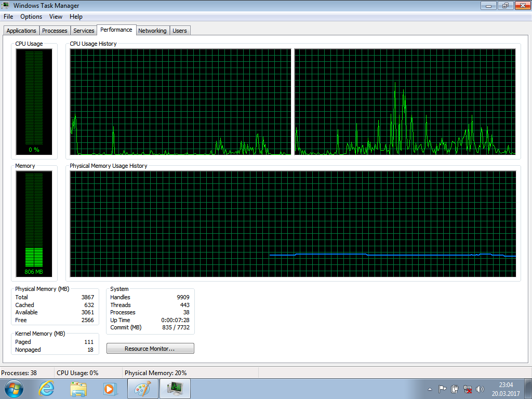Restore down the Task Manager window
Image resolution: width=532 pixels, height=399 pixels.
(506, 5)
